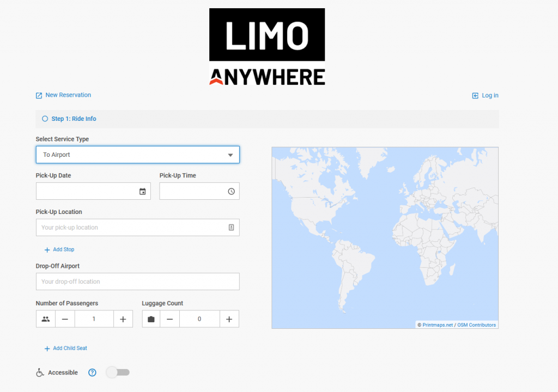Decrease Luggage Count with minus button

169,318
